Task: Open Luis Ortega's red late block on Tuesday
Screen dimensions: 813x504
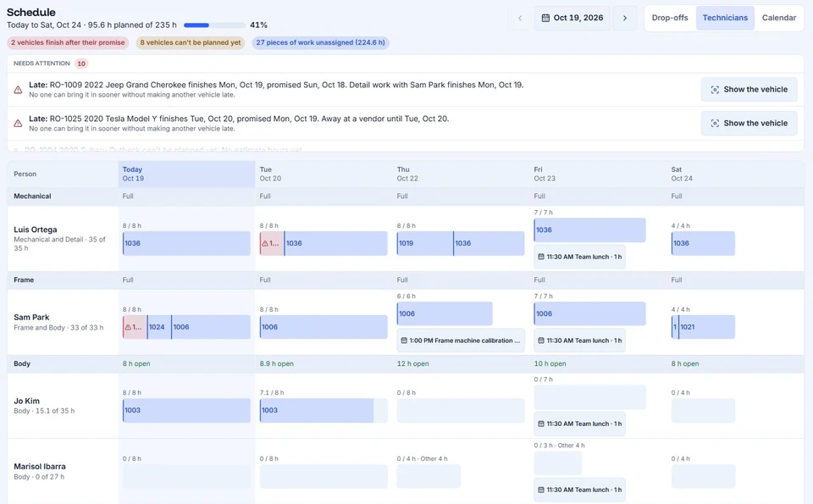Action: click(272, 243)
